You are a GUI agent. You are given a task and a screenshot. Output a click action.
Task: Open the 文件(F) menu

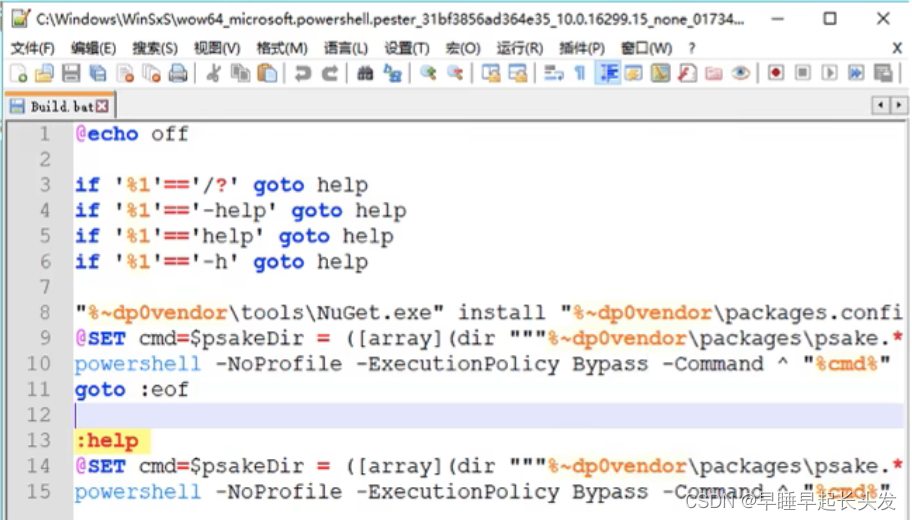[x=33, y=48]
